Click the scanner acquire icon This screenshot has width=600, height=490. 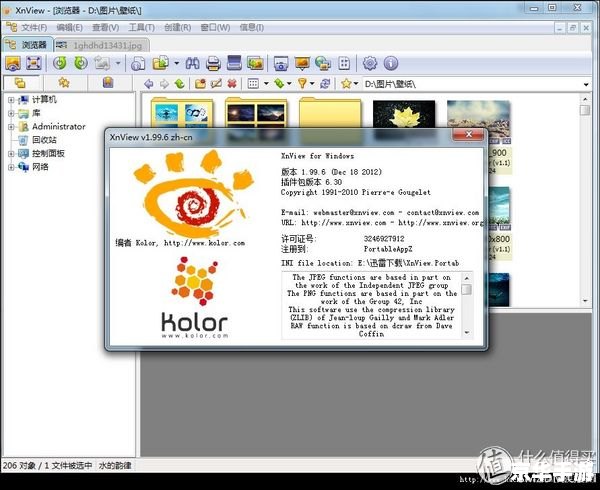coord(234,63)
